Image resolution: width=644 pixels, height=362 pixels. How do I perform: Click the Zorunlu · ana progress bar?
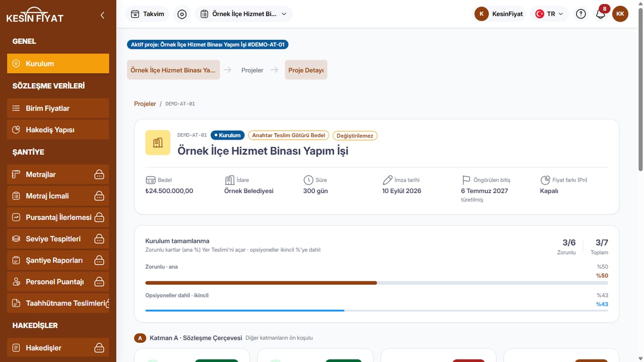pos(376,283)
